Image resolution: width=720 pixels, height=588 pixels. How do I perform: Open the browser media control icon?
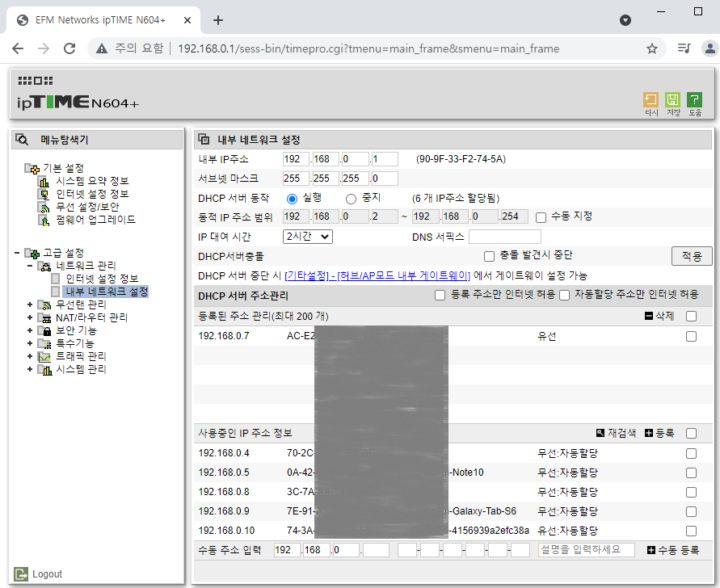[x=684, y=48]
